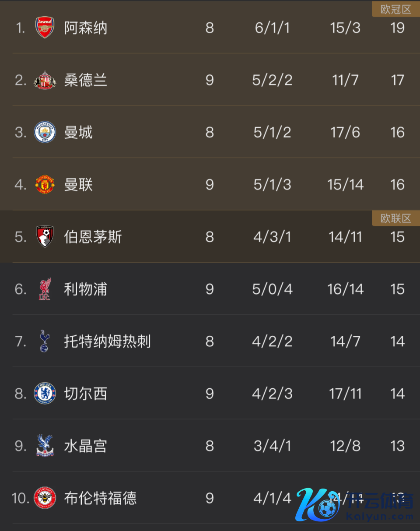Click the Tottenham Hotspur cockerel icon
Screen dimensions: 420x531
[45, 341]
